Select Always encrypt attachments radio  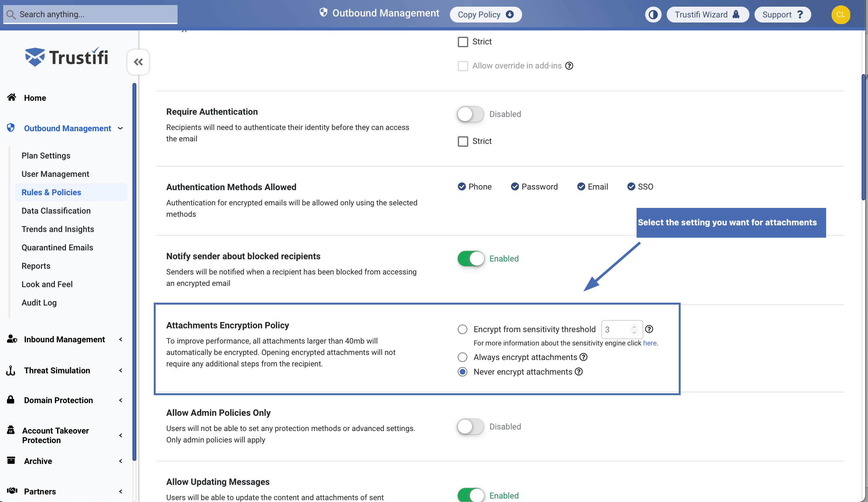462,357
